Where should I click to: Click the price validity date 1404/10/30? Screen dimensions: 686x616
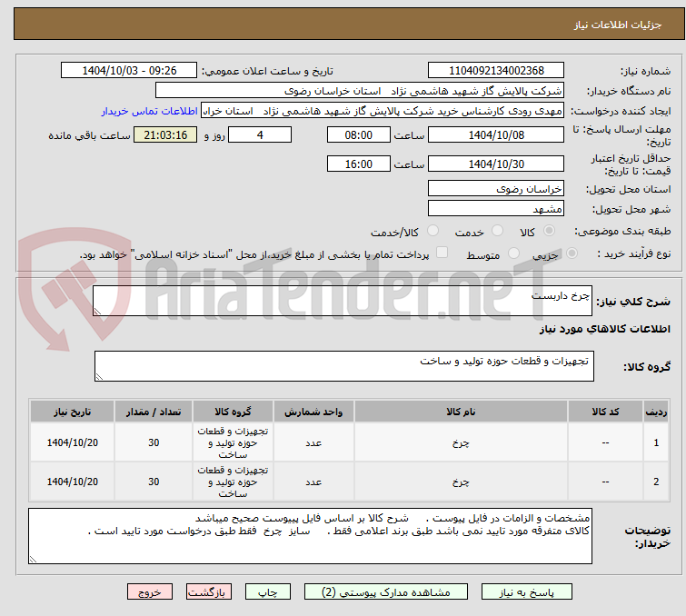(496, 164)
